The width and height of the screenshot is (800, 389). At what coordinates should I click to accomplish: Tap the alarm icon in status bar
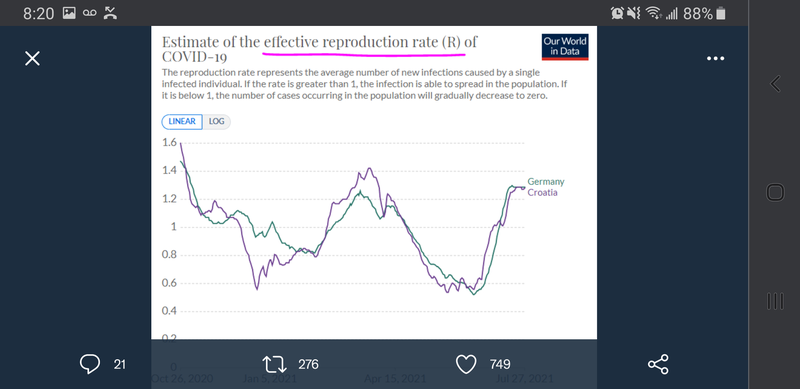click(x=617, y=14)
